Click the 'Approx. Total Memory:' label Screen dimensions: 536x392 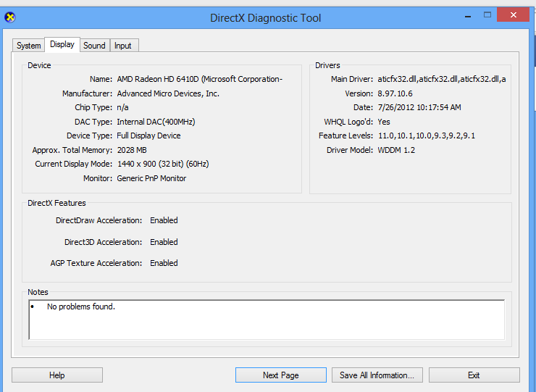72,150
